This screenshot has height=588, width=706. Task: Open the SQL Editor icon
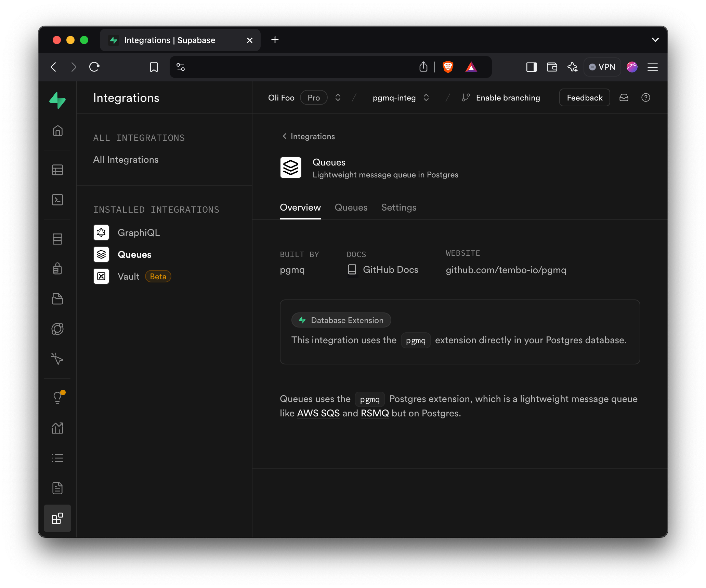[x=57, y=200]
